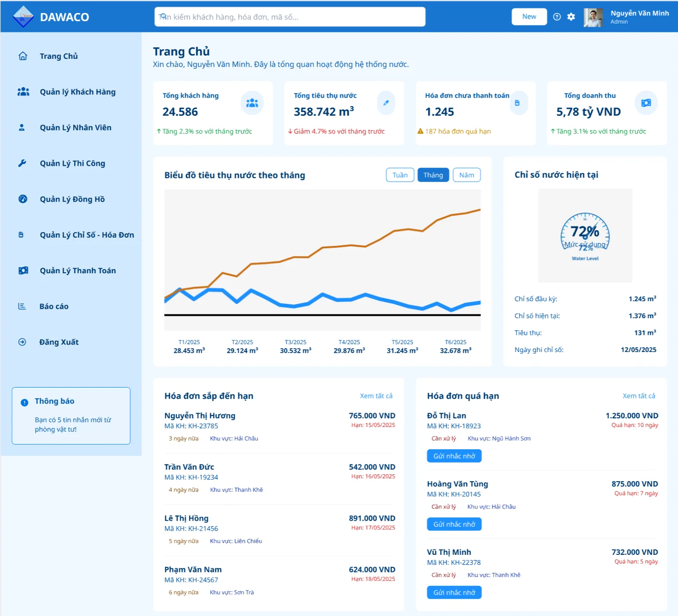Click the New button in header
The height and width of the screenshot is (616, 678).
[x=529, y=17]
